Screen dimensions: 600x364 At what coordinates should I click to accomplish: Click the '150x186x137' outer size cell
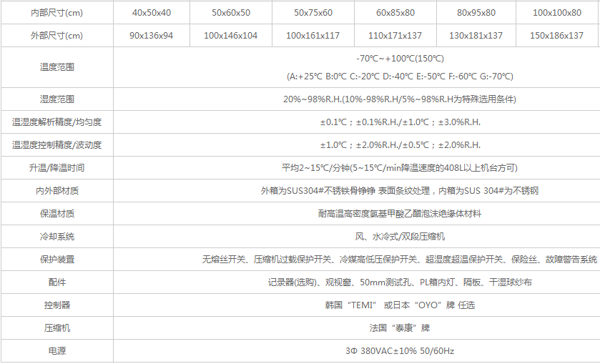(556, 36)
